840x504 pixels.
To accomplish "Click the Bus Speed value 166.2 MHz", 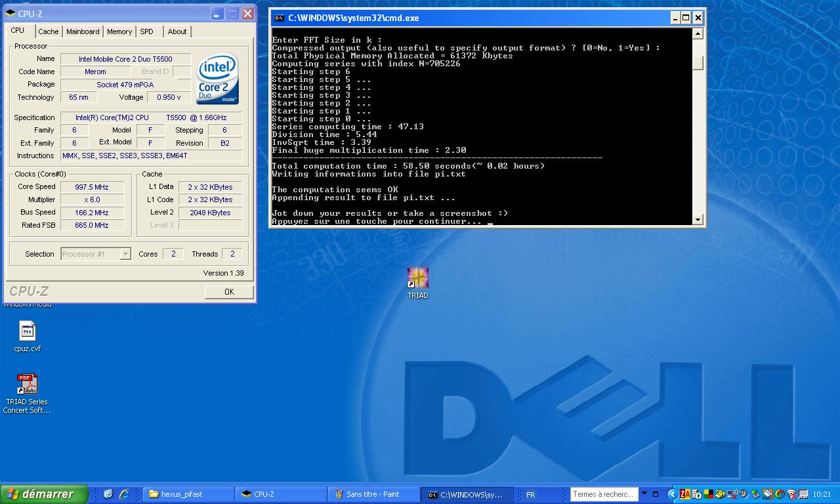I will point(92,213).
